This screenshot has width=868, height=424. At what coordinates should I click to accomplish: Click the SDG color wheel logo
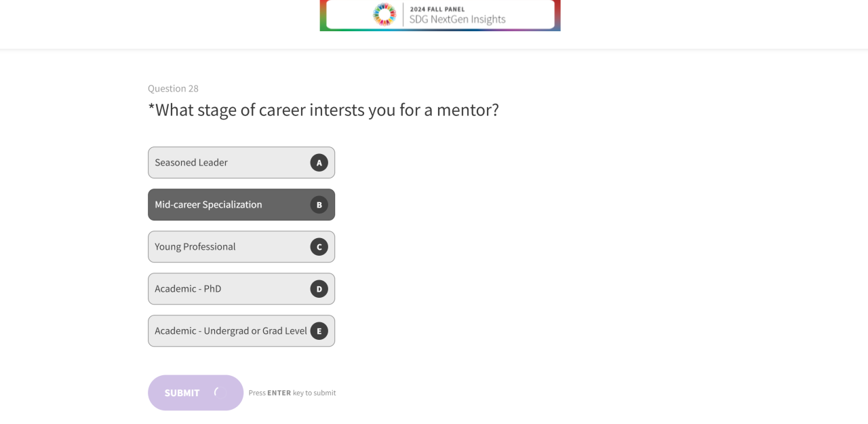pos(384,14)
